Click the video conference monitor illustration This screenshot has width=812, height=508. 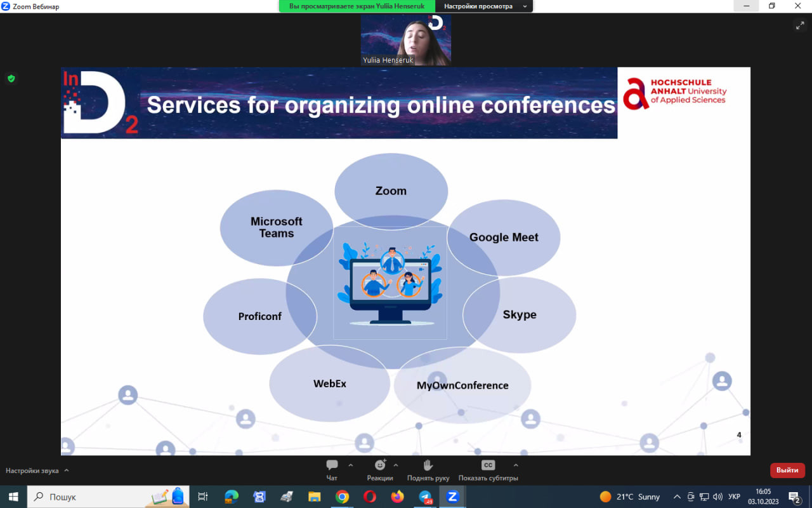390,283
